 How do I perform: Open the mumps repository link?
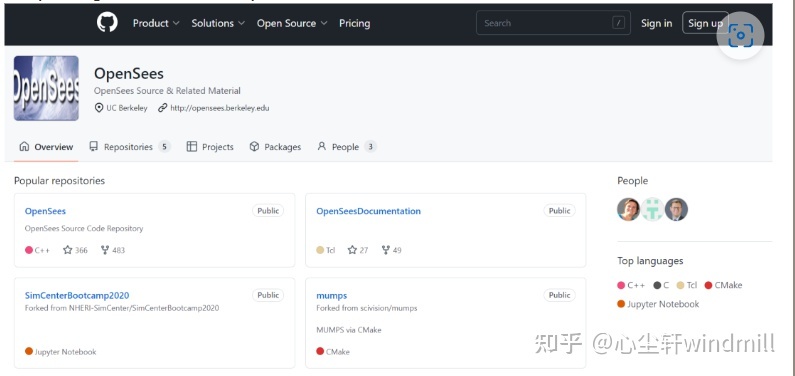[x=332, y=295]
